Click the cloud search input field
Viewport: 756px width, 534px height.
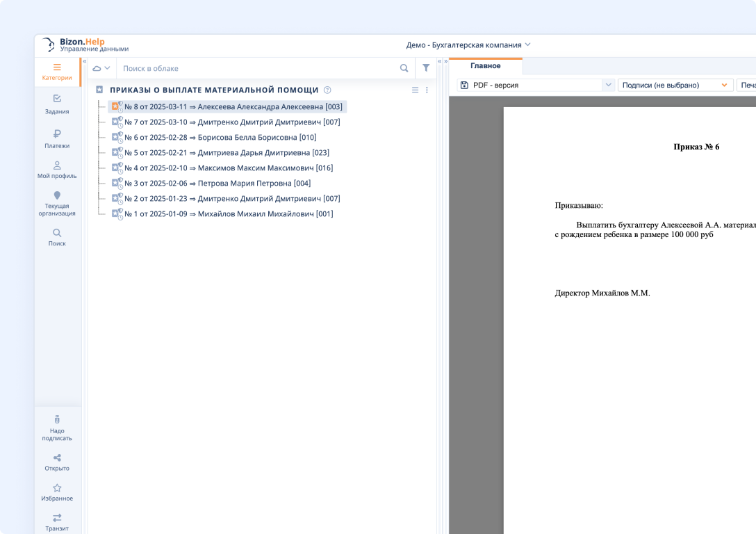(x=257, y=68)
